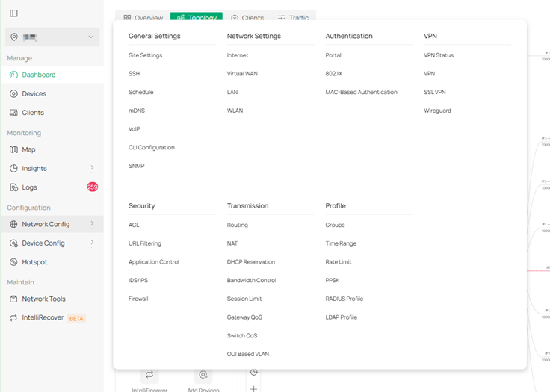Click the Hotspot icon in sidebar
The height and width of the screenshot is (392, 550).
point(13,262)
